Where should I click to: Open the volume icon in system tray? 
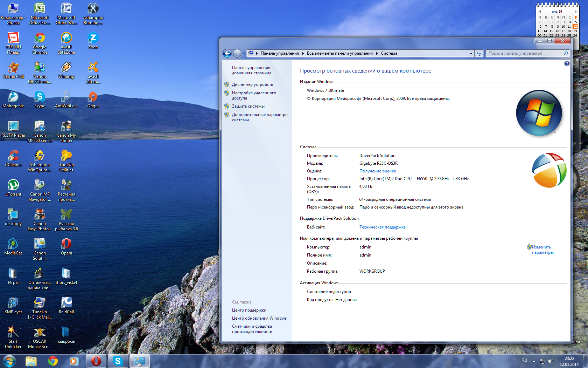point(551,361)
